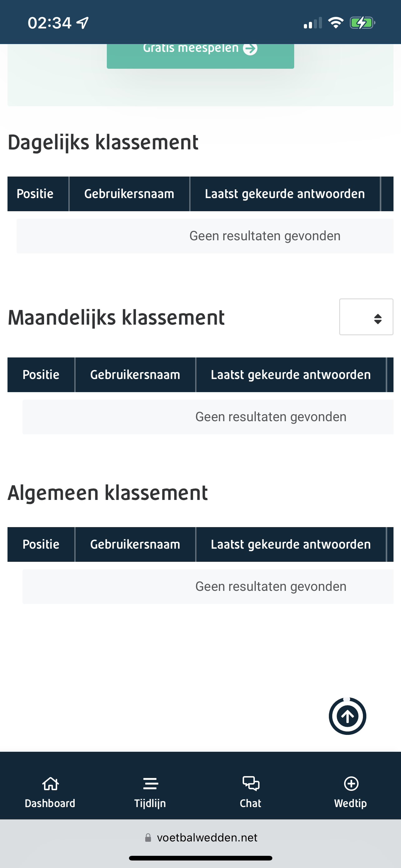This screenshot has width=401, height=868.
Task: Select the Dashboard tab label
Action: click(x=50, y=803)
